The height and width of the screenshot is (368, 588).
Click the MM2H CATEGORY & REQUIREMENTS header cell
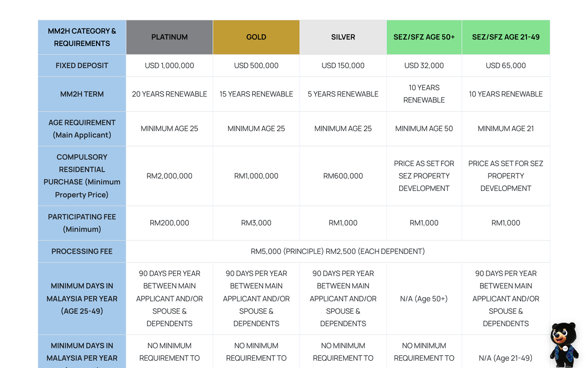coord(82,37)
